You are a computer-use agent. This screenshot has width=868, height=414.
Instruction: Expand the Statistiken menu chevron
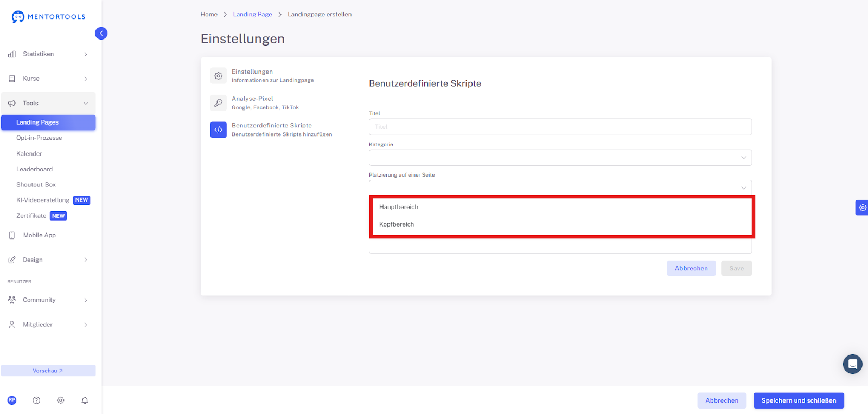86,54
